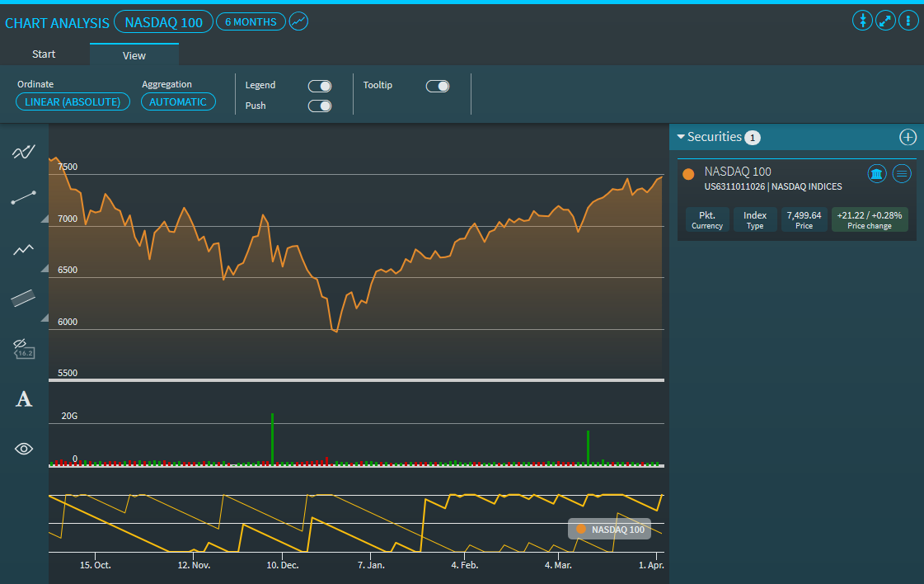Toggle the Tooltip switch
924x584 pixels.
tap(438, 86)
